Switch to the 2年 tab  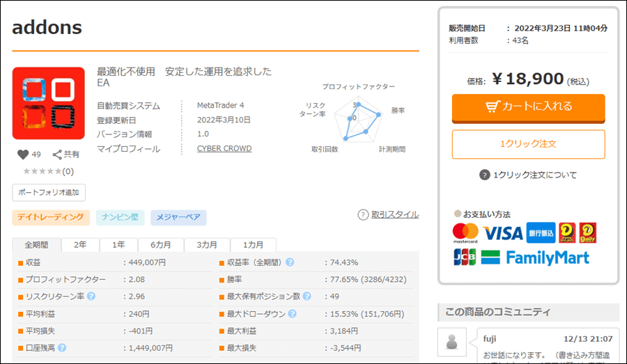click(80, 245)
